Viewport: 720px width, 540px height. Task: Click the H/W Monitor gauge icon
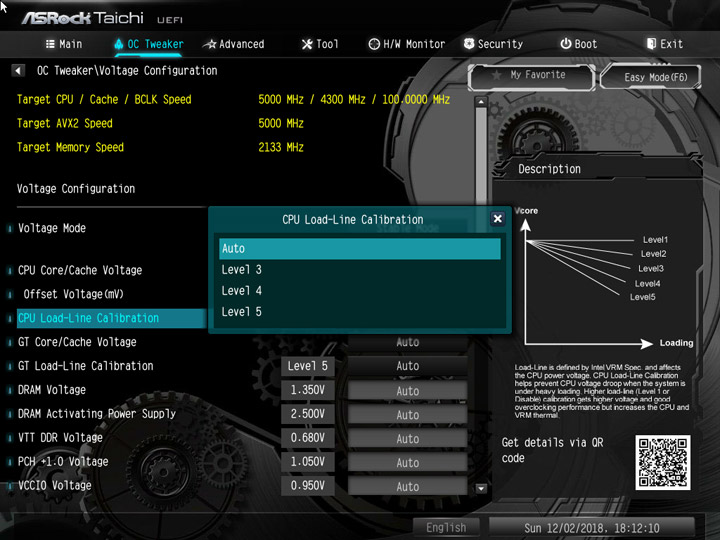click(374, 44)
